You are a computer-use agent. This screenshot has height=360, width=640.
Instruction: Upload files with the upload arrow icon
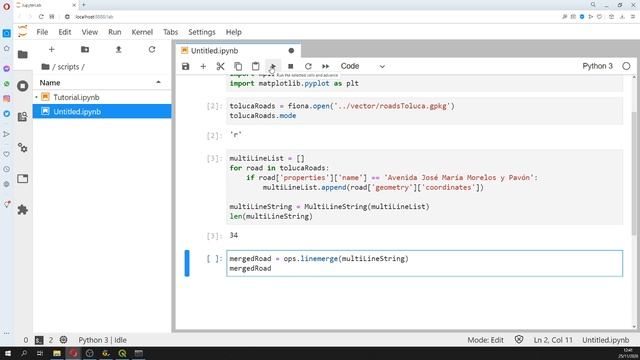(x=118, y=49)
